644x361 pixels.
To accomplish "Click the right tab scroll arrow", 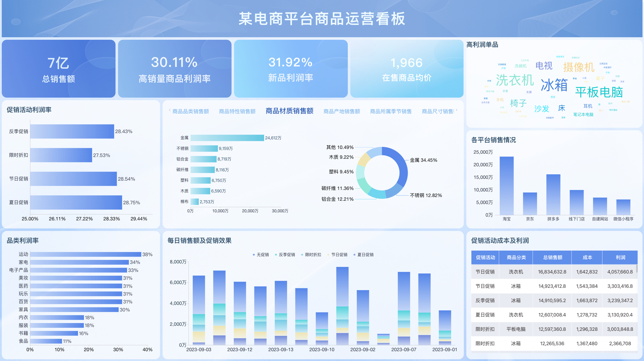I will (457, 110).
